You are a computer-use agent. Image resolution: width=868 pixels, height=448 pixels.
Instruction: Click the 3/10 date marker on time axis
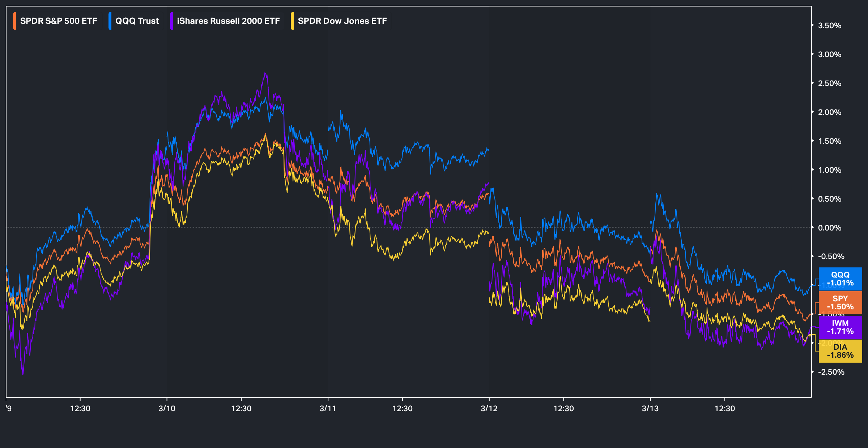point(167,408)
